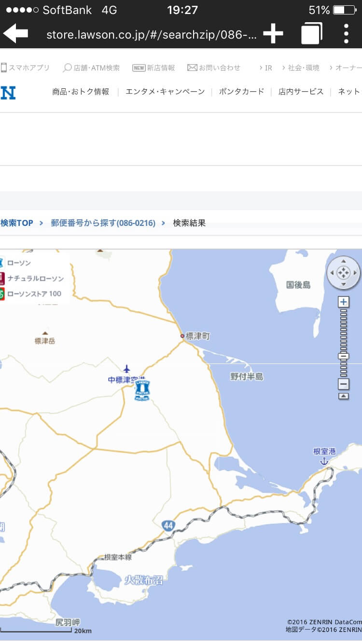Tap the URL address bar

tap(152, 35)
